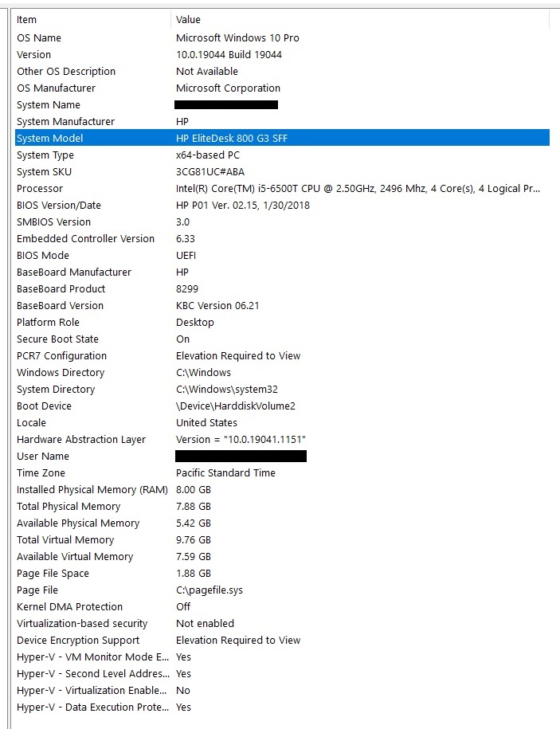Select the Hyper-V - Second Level Address row
The height and width of the screenshot is (729, 560).
coord(282,674)
